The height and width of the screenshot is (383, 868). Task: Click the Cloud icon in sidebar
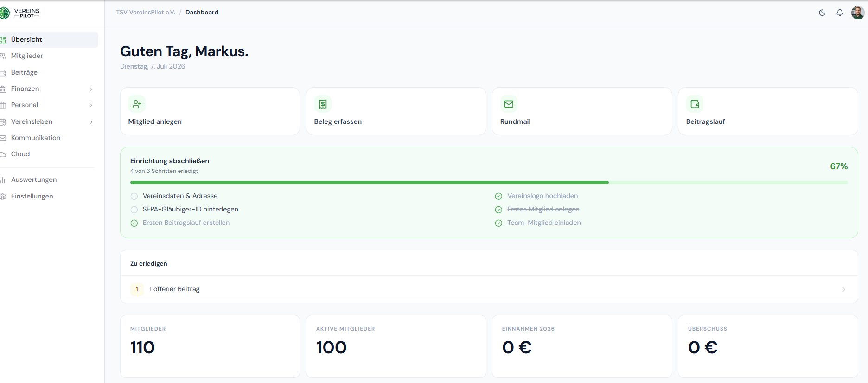tap(3, 154)
